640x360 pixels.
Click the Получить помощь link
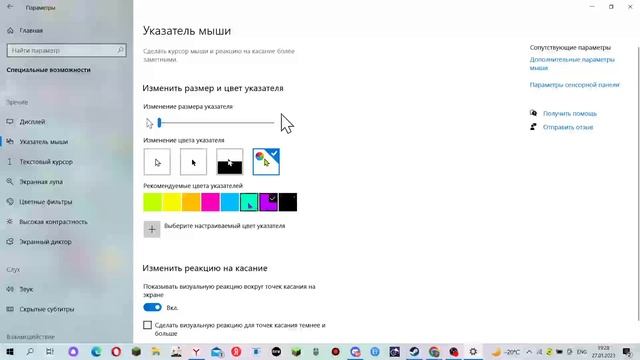[x=570, y=113]
